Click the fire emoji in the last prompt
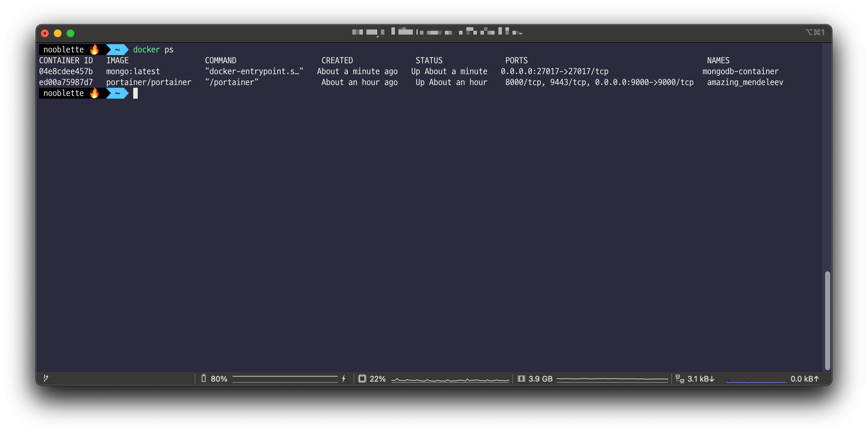This screenshot has height=433, width=868. (95, 93)
